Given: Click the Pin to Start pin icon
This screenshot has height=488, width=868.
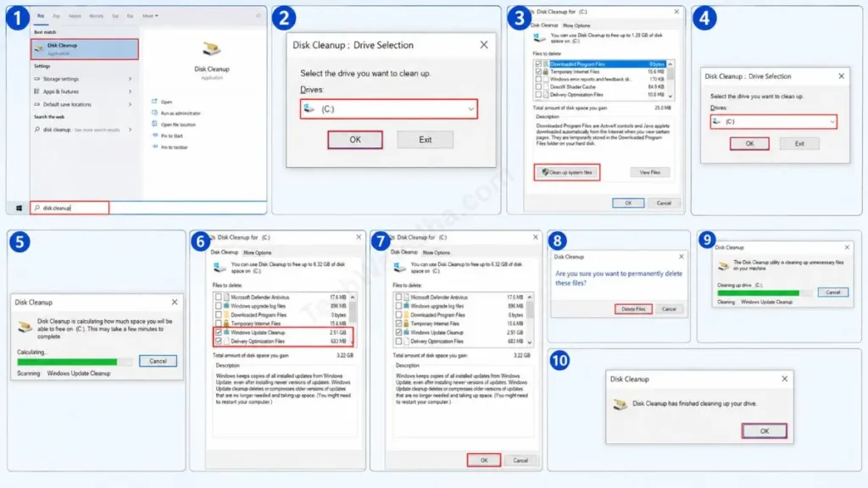Looking at the screenshot, I should coord(154,136).
